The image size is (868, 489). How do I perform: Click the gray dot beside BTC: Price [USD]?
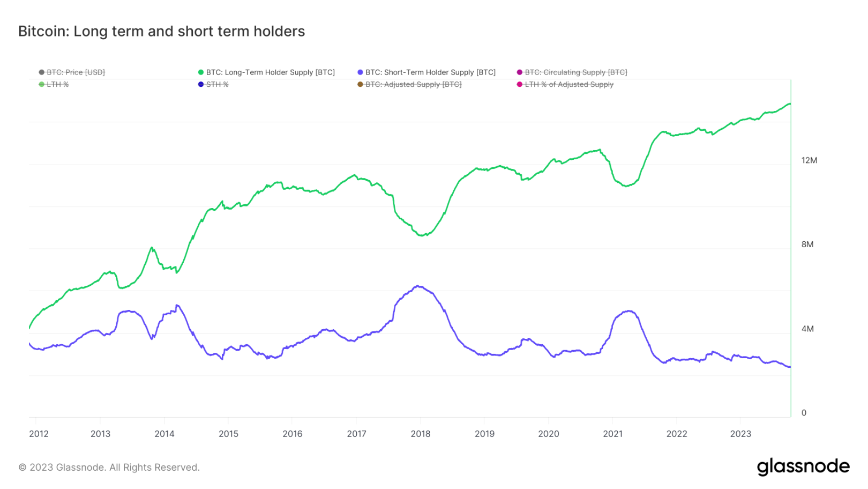point(41,72)
